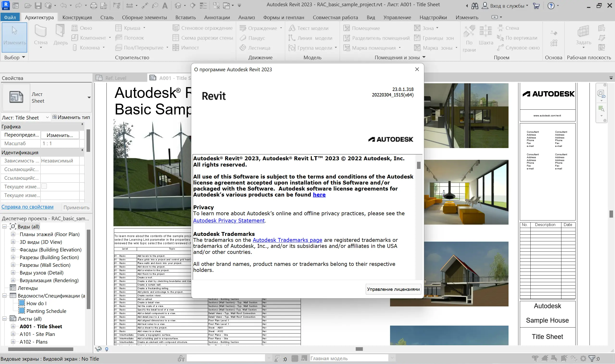Click the Room (Помещение) tool
The image size is (615, 364).
(x=362, y=28)
